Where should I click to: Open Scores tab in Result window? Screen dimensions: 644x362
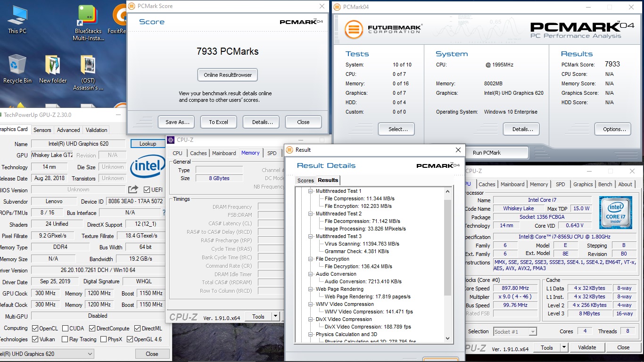click(305, 181)
